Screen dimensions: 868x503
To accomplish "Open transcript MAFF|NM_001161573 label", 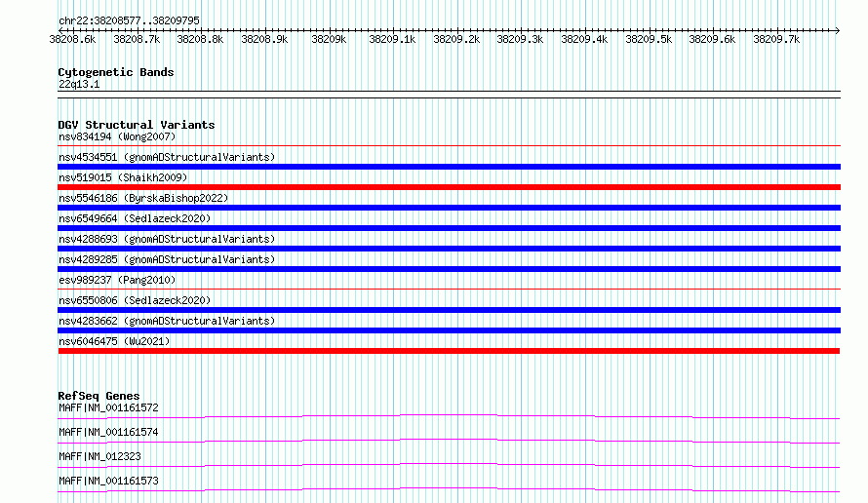I will click(108, 481).
